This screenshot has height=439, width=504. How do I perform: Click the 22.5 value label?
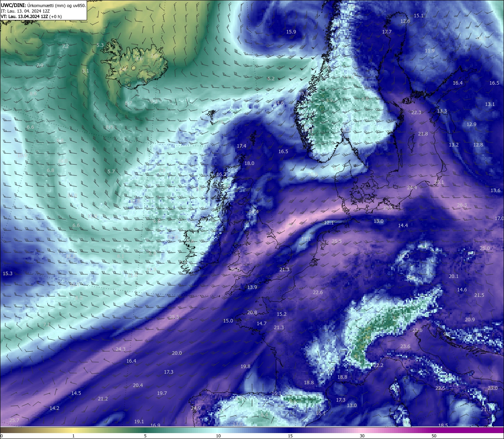tap(440, 388)
